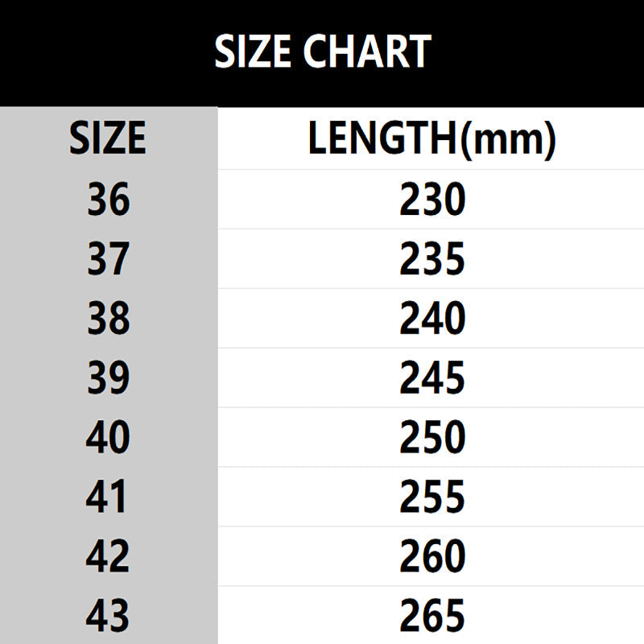
Task: Select the 265 length value
Action: 432,615
